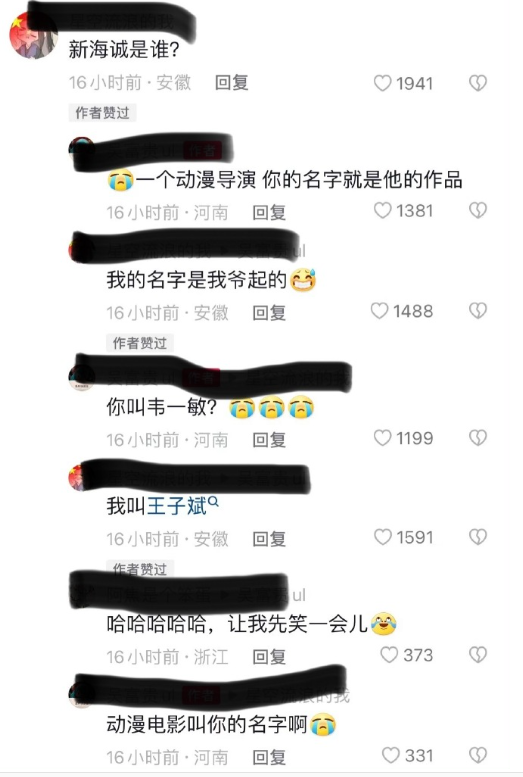Tap 回复 under '动漫电影叫你的名字啊'
The width and height of the screenshot is (523, 777).
[269, 757]
